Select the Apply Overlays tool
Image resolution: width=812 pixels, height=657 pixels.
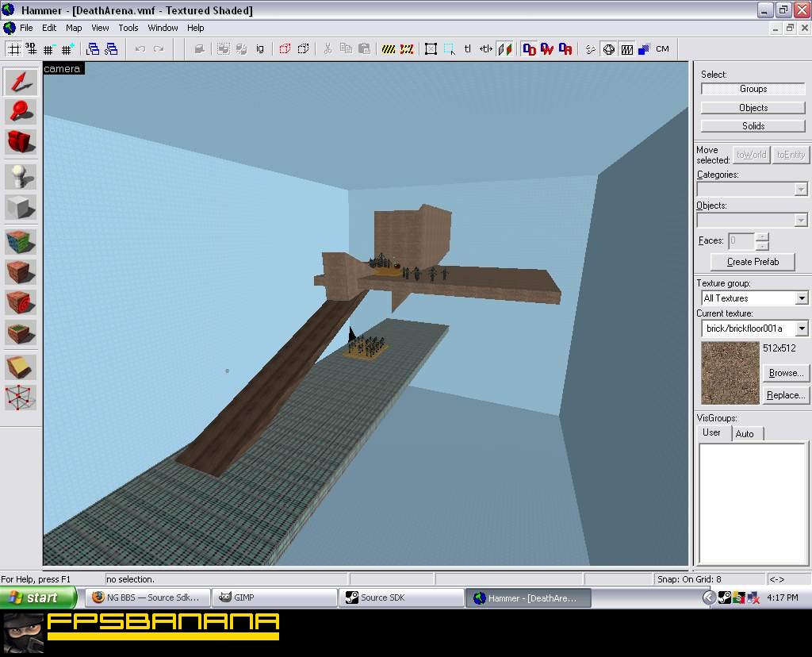[21, 332]
